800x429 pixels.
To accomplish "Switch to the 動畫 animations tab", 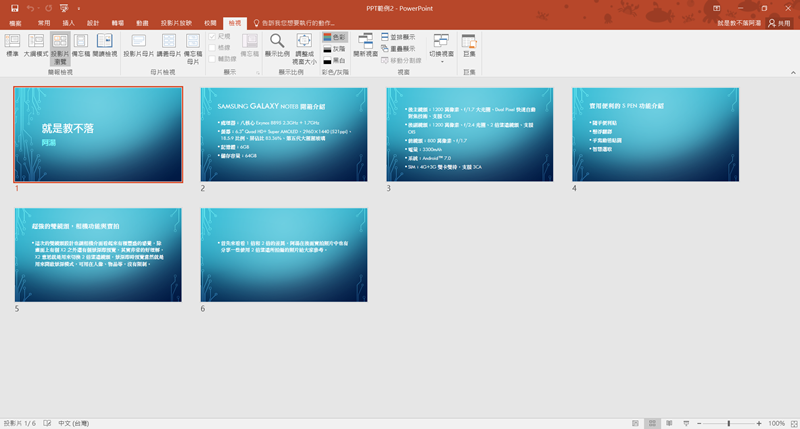I will click(x=143, y=21).
